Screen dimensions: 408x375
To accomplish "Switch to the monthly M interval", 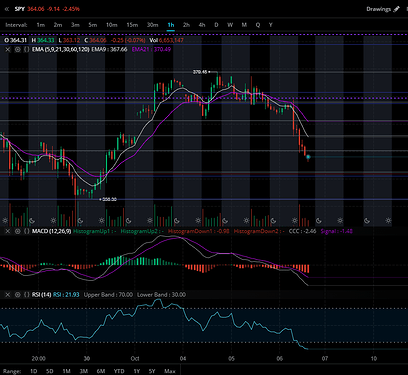I will pos(244,25).
